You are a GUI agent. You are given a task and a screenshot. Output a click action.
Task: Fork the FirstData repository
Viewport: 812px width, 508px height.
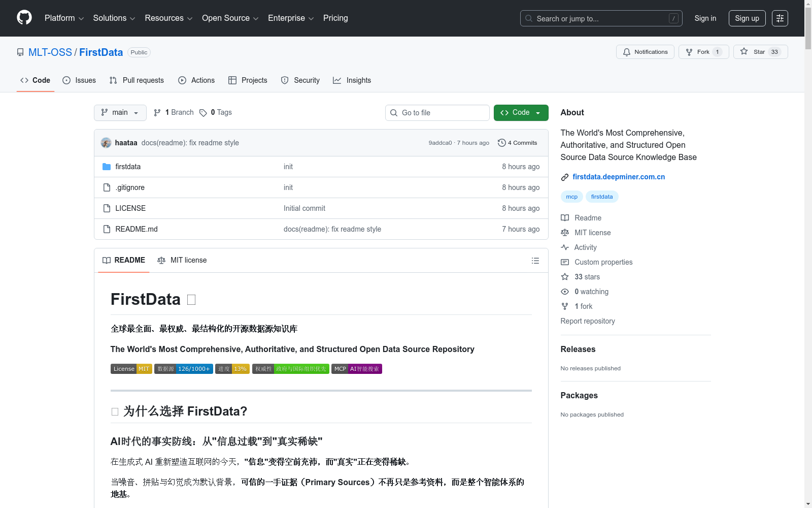tap(703, 52)
